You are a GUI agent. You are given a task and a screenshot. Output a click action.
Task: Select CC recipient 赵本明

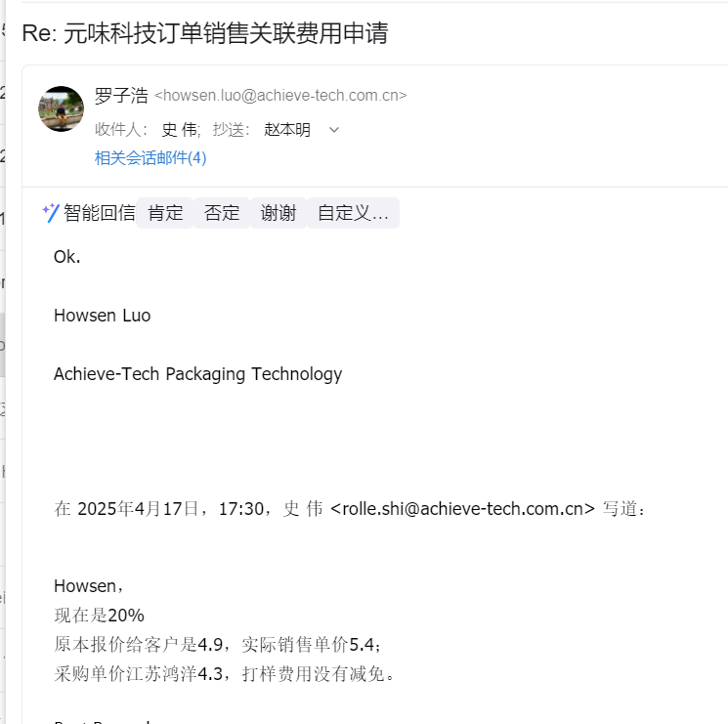[287, 130]
